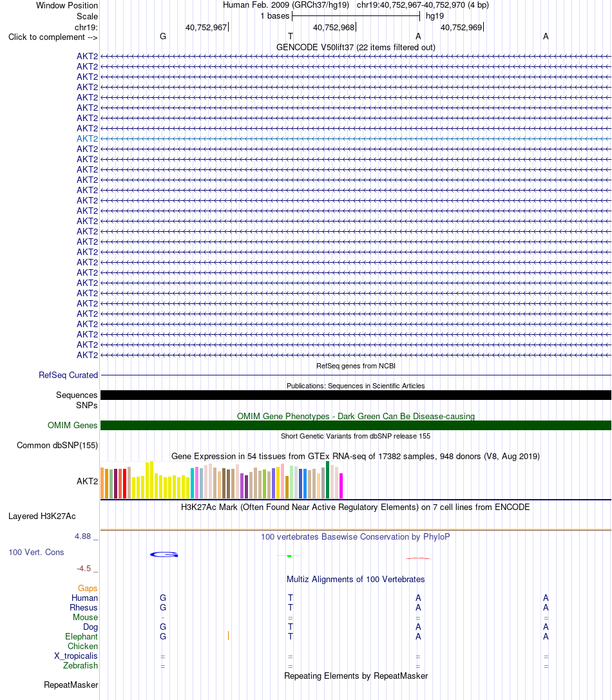Open the RefSeq Curated track label
Screen dimensions: 612x700
click(x=68, y=375)
